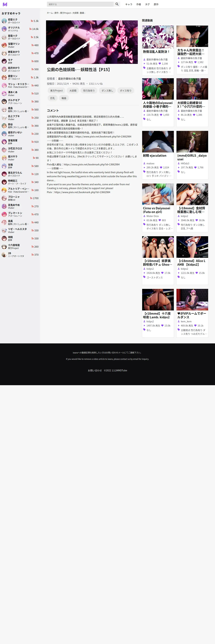Click the magnifier search icon
Screen dimensions: 215x644
point(117,4)
